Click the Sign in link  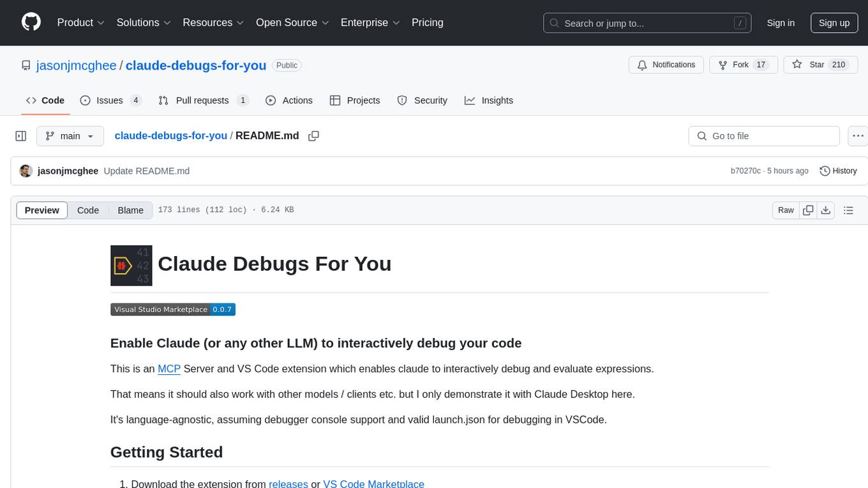click(x=781, y=23)
